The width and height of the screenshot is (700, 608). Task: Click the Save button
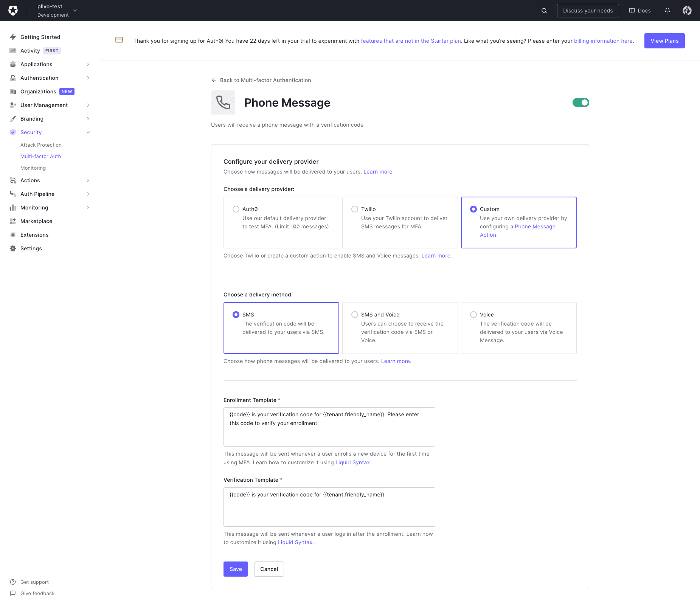pos(236,569)
